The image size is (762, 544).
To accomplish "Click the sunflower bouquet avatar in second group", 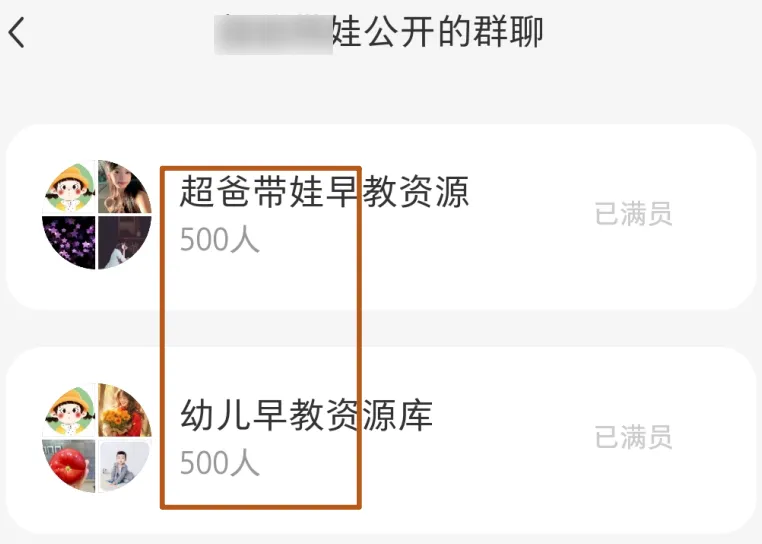I will click(x=125, y=410).
